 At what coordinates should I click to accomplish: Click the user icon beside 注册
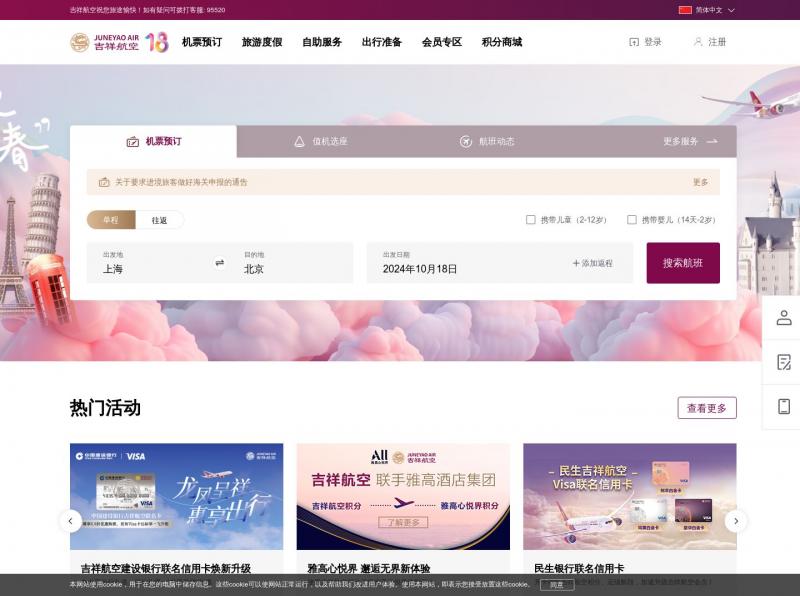[698, 42]
